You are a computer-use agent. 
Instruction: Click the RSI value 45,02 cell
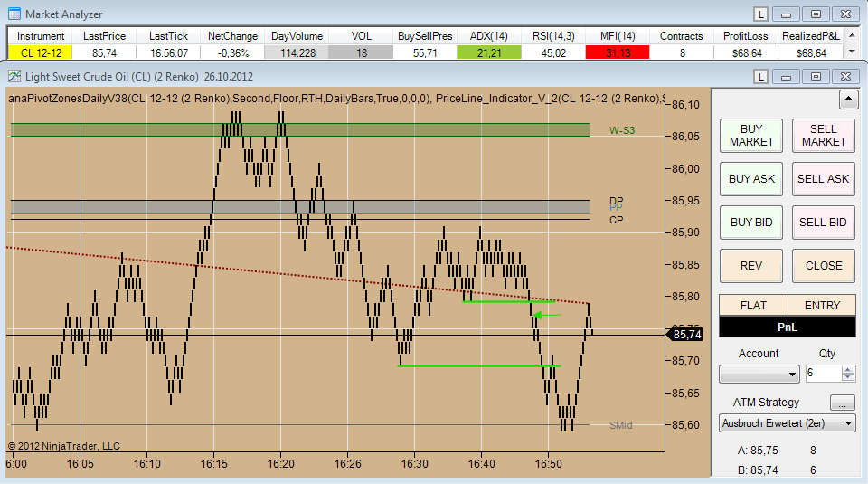point(553,53)
